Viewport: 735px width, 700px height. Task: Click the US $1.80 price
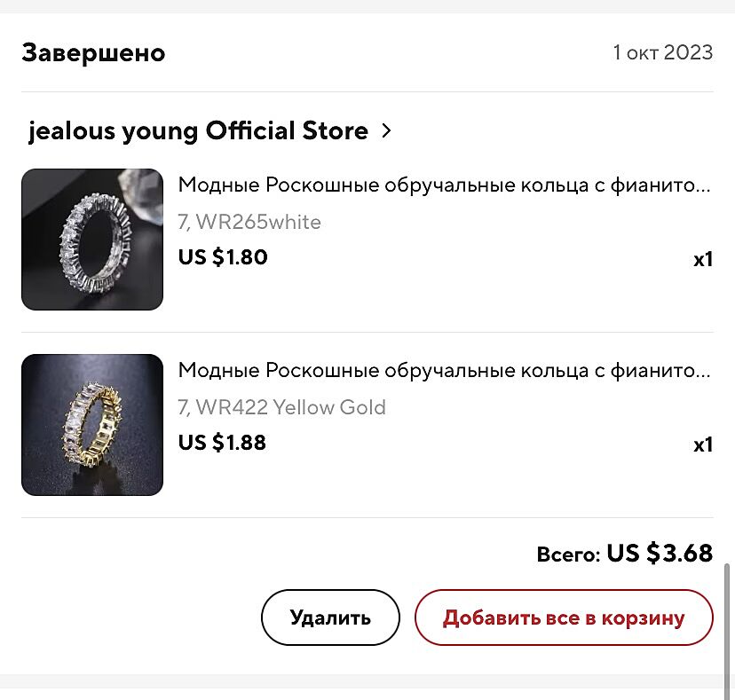point(223,257)
